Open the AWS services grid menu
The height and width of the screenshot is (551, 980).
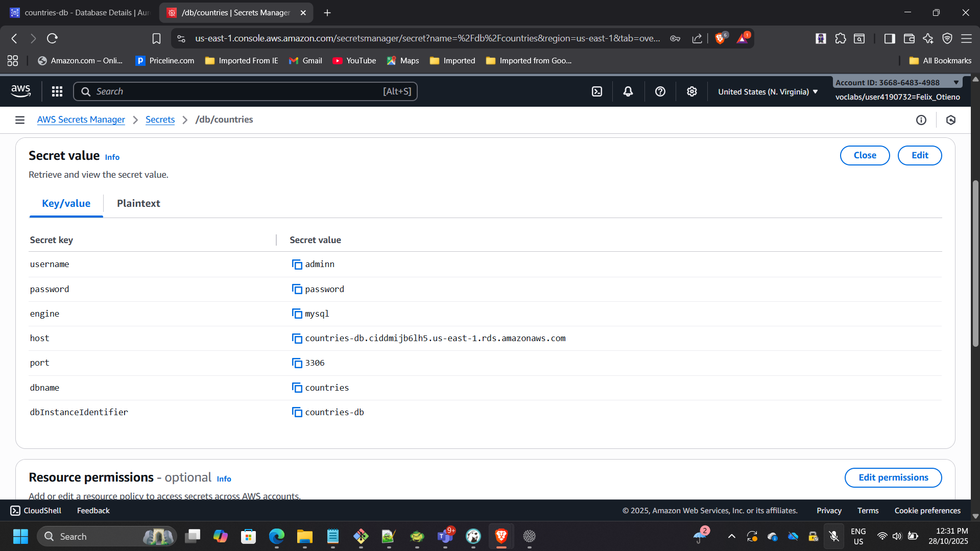57,91
